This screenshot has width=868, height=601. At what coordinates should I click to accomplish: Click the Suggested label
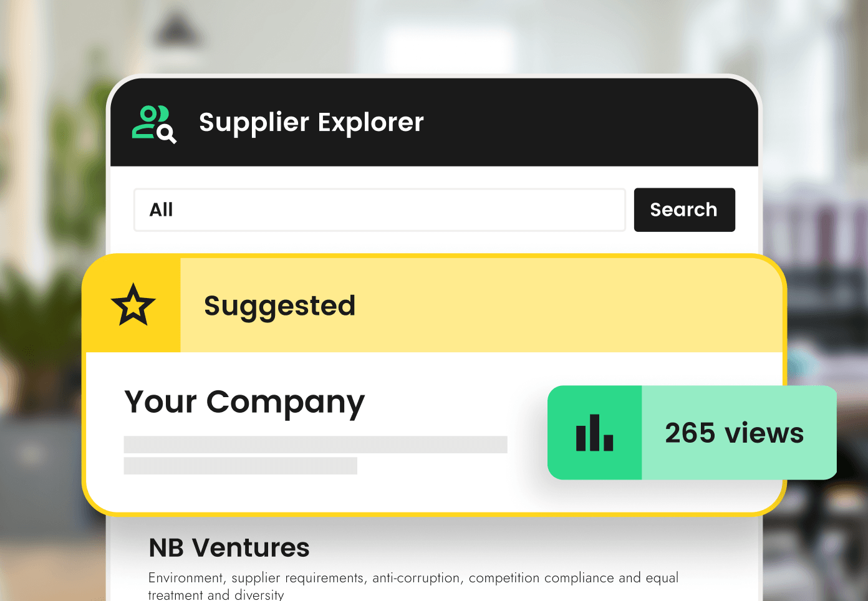[x=279, y=307]
